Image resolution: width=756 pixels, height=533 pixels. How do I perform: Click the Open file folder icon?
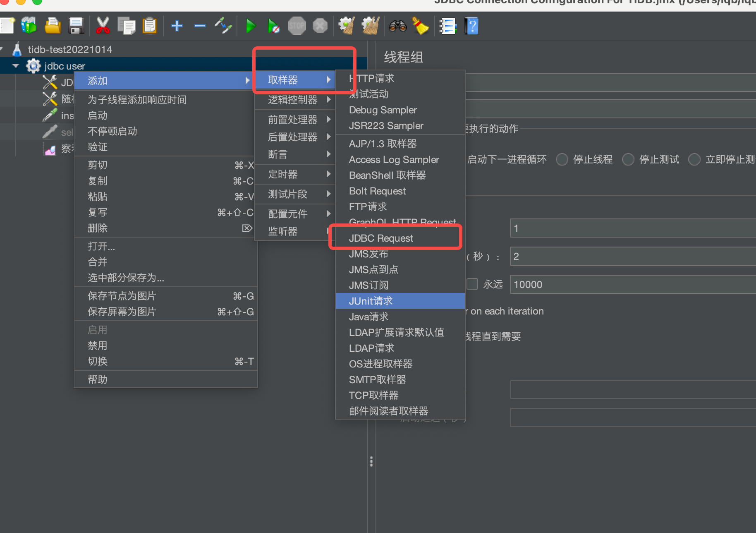click(x=53, y=26)
